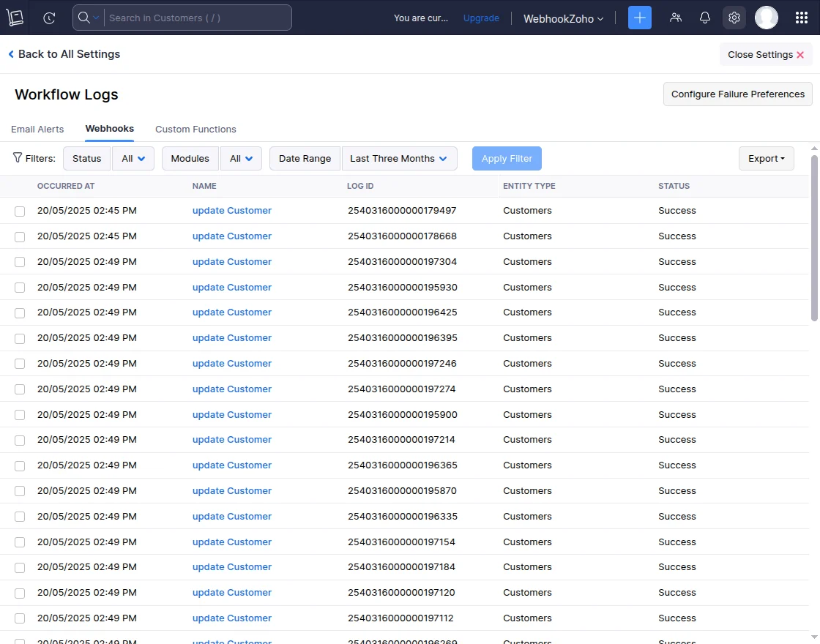Image resolution: width=820 pixels, height=644 pixels.
Task: Open the Zoho apps grid icon
Action: click(802, 17)
